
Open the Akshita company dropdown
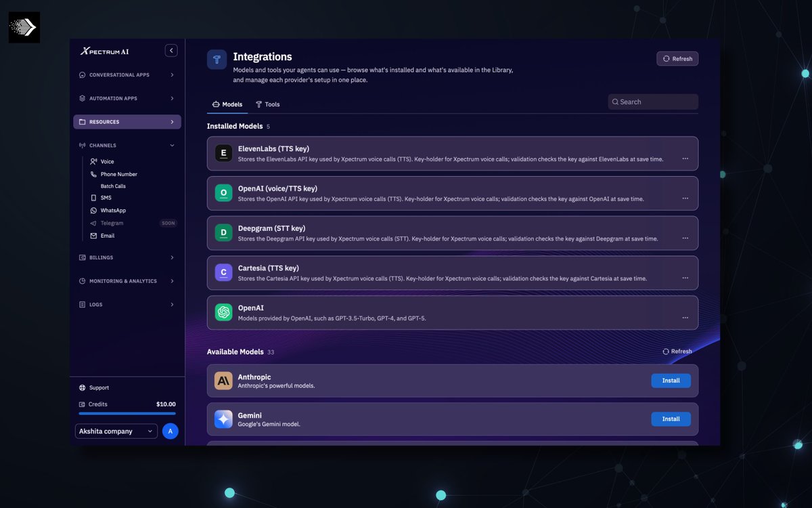116,431
